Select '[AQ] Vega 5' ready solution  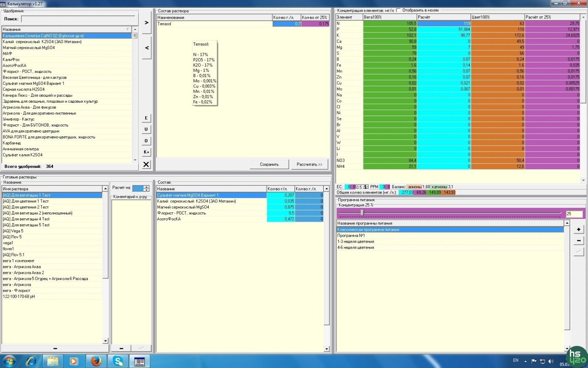(13, 231)
